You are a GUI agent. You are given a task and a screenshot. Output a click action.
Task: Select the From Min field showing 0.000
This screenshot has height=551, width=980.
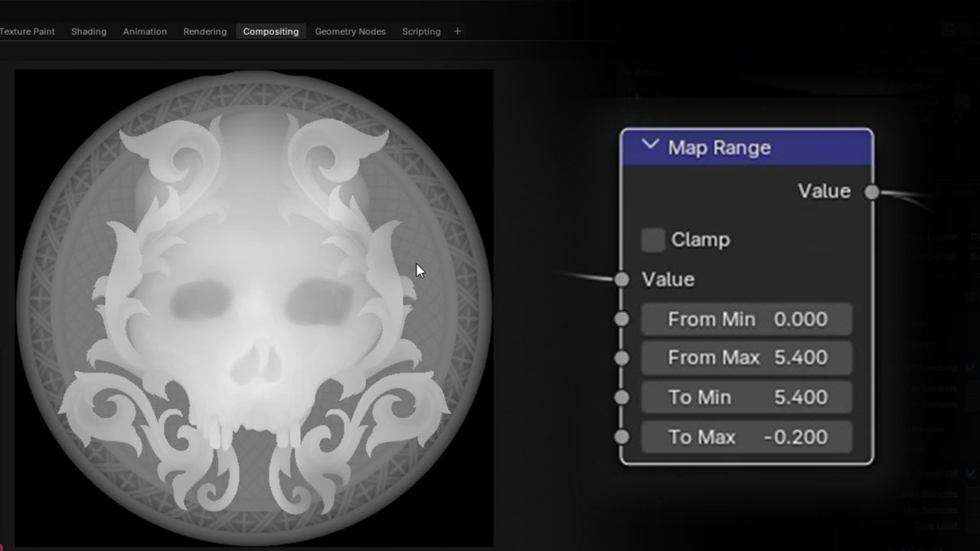point(746,319)
